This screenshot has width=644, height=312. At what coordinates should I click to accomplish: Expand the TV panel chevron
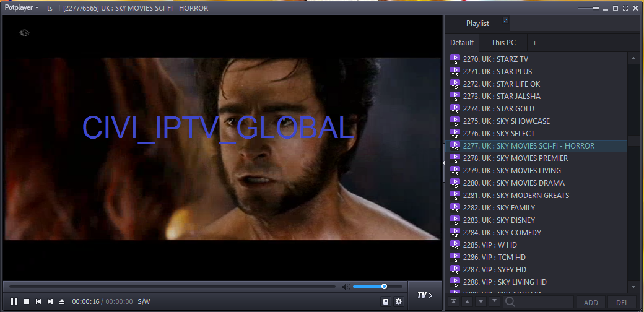click(x=425, y=295)
